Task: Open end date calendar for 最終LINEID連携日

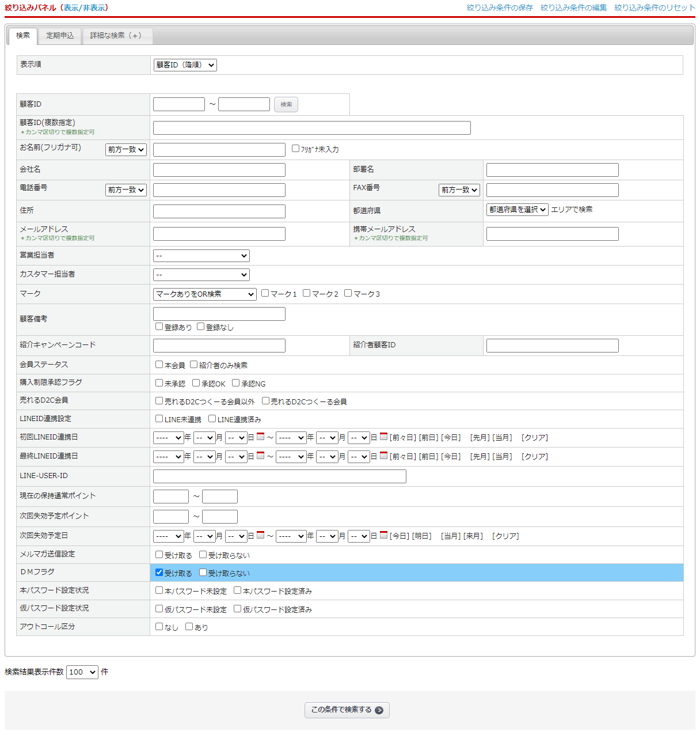Action: pyautogui.click(x=383, y=456)
